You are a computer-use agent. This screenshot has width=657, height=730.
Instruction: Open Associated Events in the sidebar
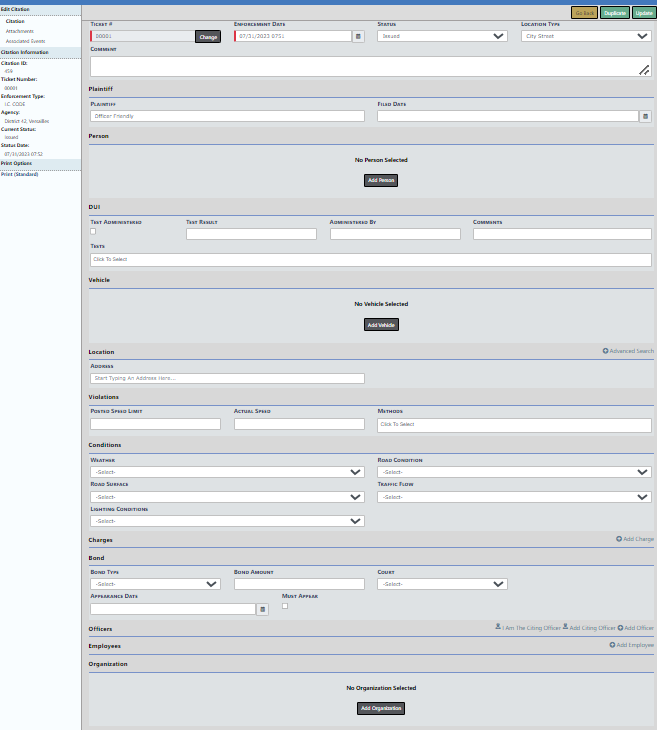[x=26, y=41]
